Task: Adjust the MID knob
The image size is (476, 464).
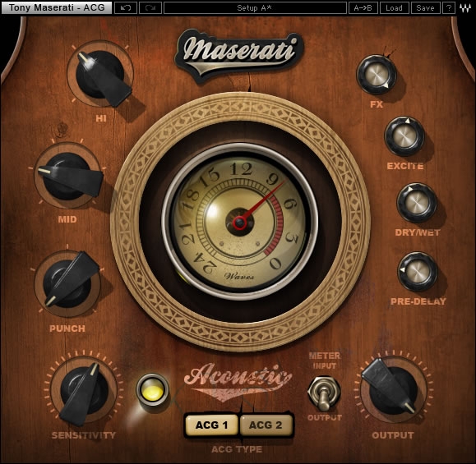Action: tap(67, 176)
